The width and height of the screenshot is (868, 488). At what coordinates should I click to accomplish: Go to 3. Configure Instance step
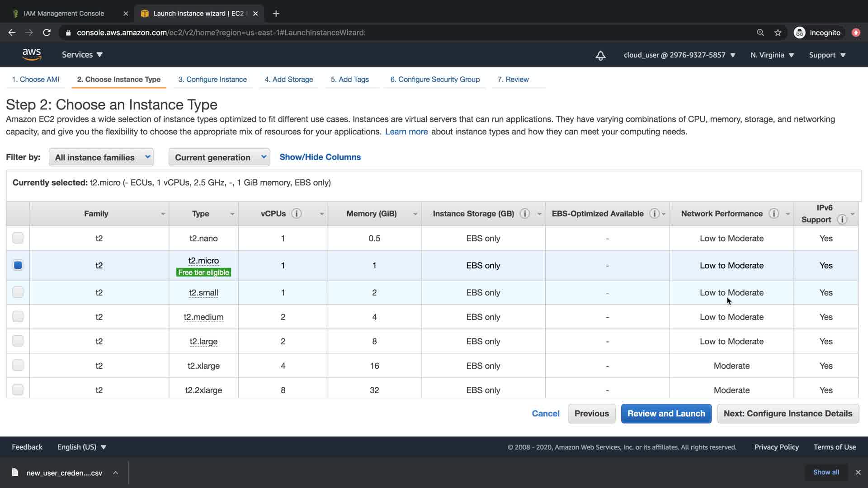[212, 80]
